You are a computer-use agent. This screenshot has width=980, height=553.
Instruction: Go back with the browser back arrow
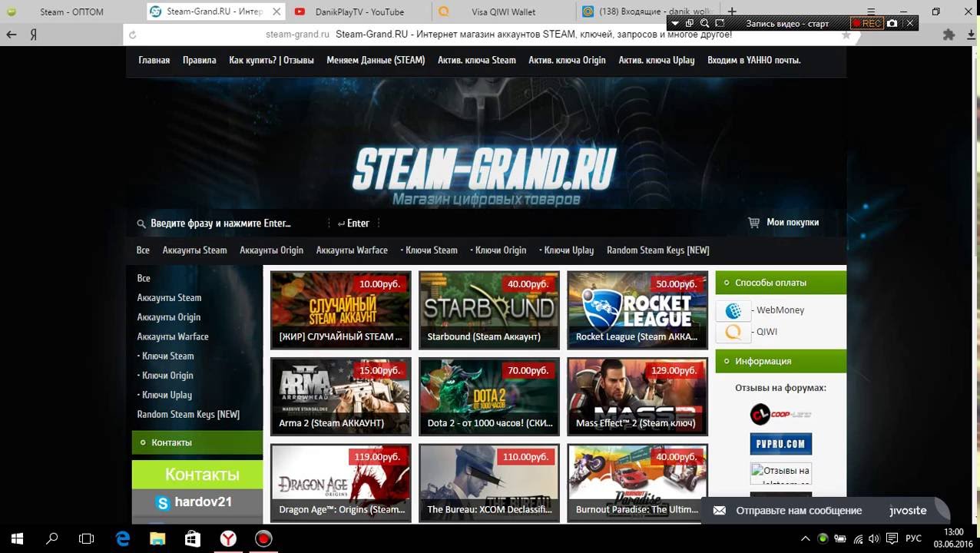click(11, 35)
